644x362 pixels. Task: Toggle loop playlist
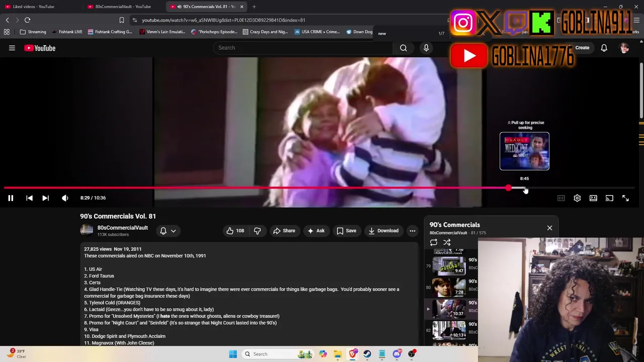click(x=434, y=242)
